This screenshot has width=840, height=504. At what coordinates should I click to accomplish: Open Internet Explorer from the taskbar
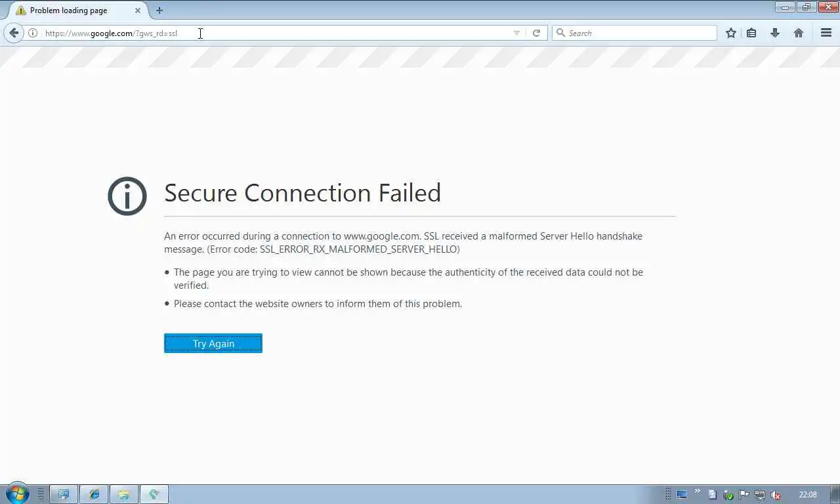click(94, 494)
